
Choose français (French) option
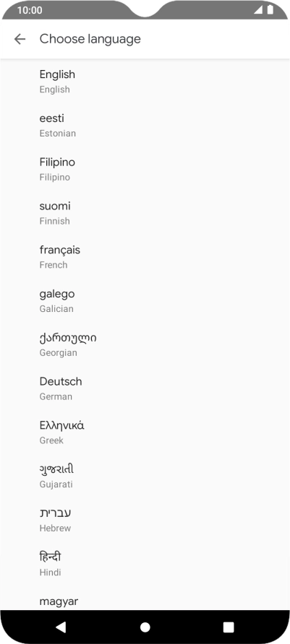145,257
